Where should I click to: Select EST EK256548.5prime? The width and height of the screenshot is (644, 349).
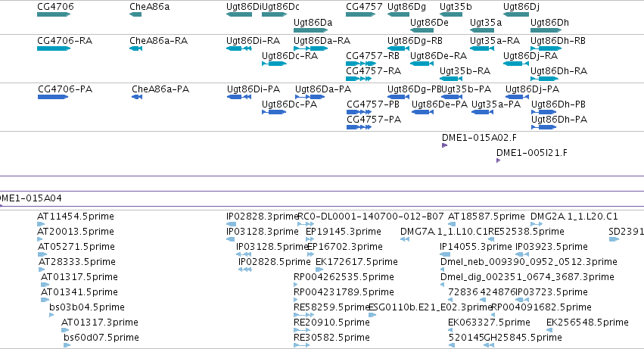pos(549,330)
